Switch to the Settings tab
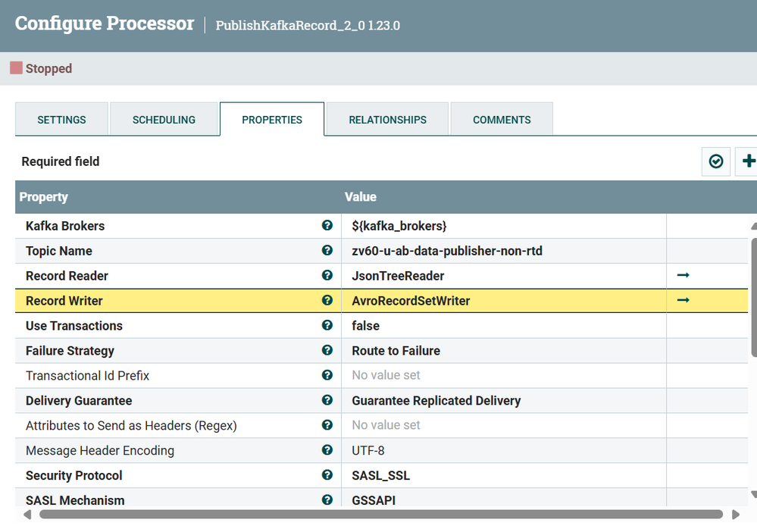757x532 pixels. pos(61,120)
